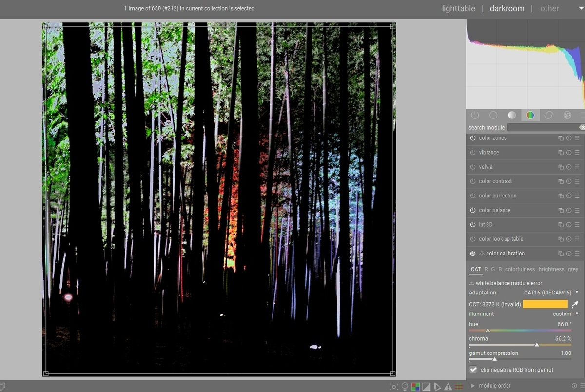The image size is (585, 392).
Task: Enable the color contrast module
Action: tap(473, 181)
